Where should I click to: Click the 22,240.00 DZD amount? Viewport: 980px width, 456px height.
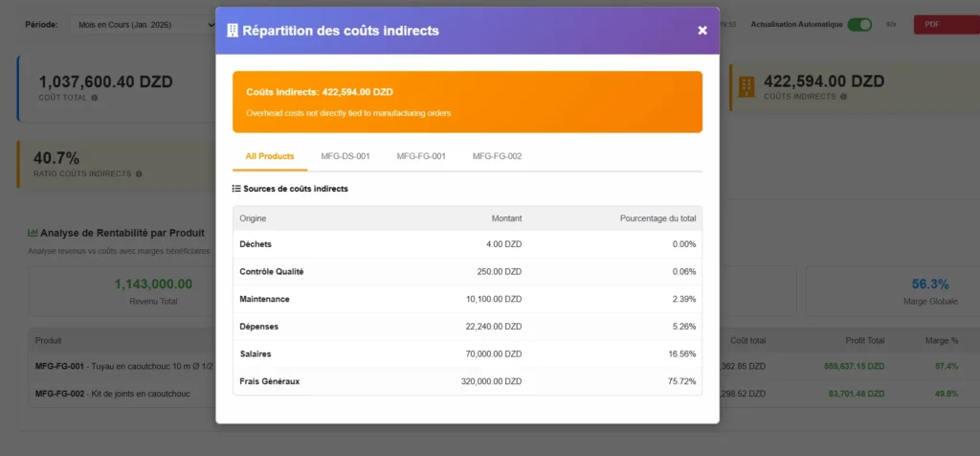point(495,327)
